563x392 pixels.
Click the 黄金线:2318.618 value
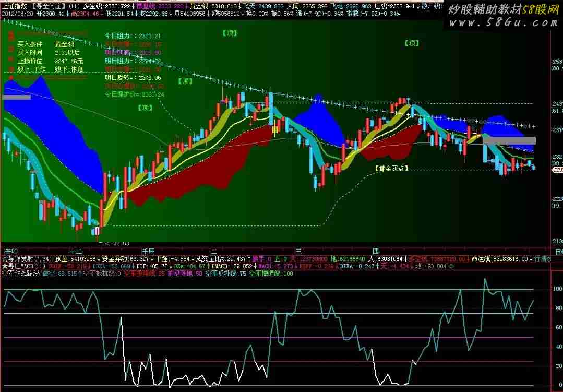(213, 6)
